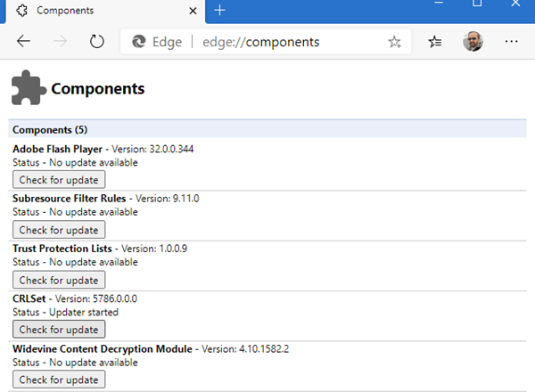Screen dimensions: 535x392
Task: Check for update for Subresource Filter Rules
Action: point(59,230)
